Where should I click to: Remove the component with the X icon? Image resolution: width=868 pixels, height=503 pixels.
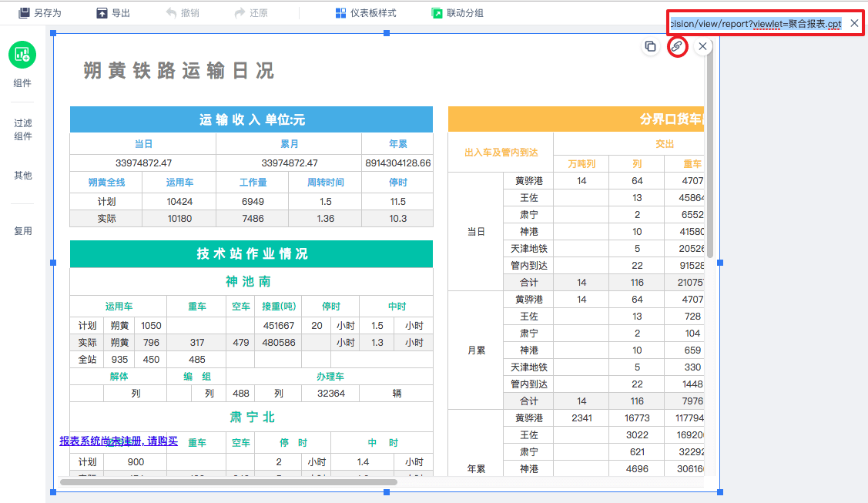tap(702, 47)
